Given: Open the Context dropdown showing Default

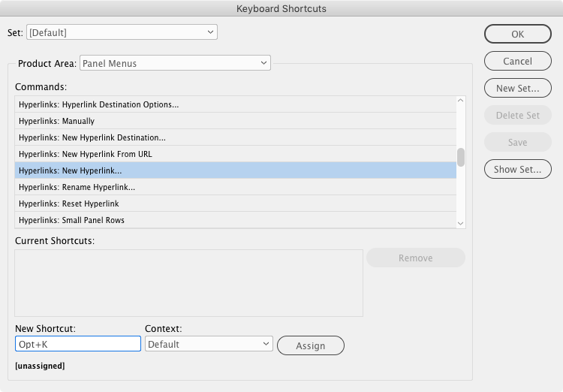Looking at the screenshot, I should (x=209, y=344).
